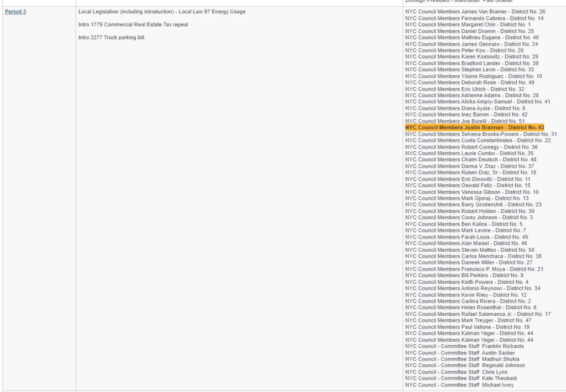Select Deborah Rose District No. 49
Image resolution: width=566 pixels, height=392 pixels.
coord(470,83)
